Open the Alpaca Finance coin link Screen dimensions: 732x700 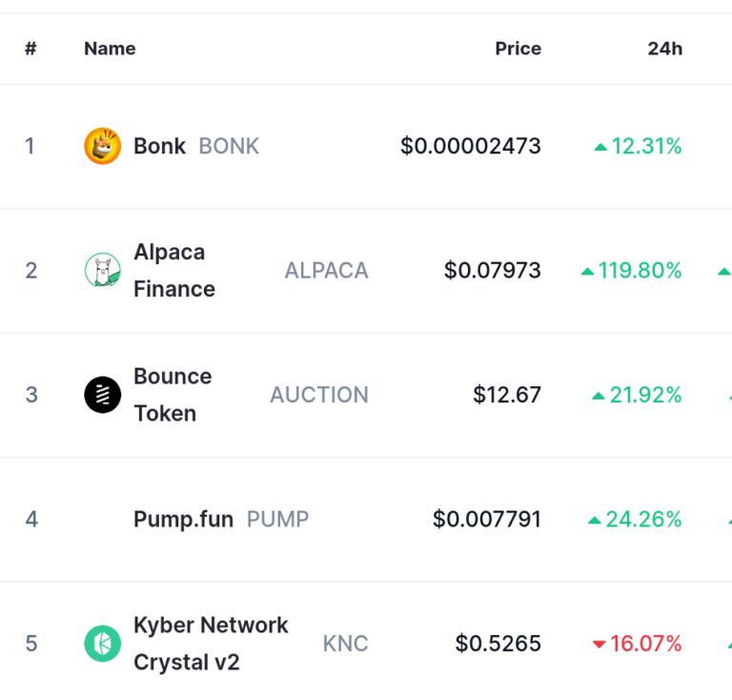(x=174, y=271)
